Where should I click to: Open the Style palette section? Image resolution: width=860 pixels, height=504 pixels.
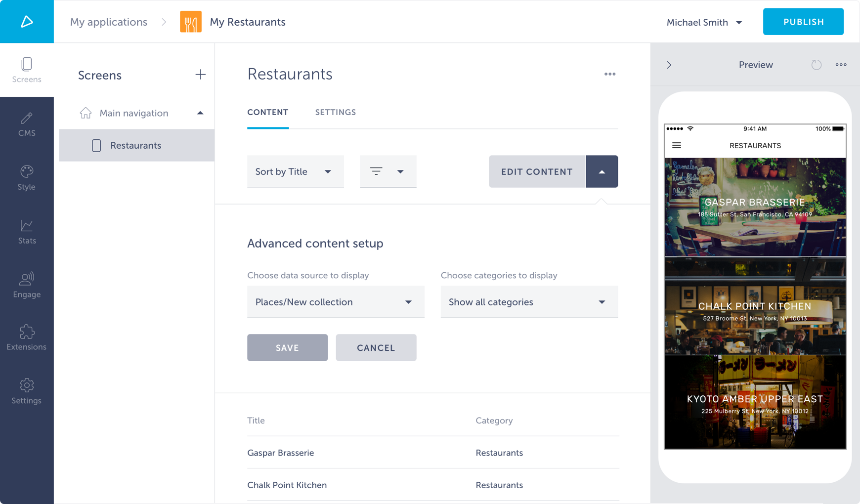(27, 178)
